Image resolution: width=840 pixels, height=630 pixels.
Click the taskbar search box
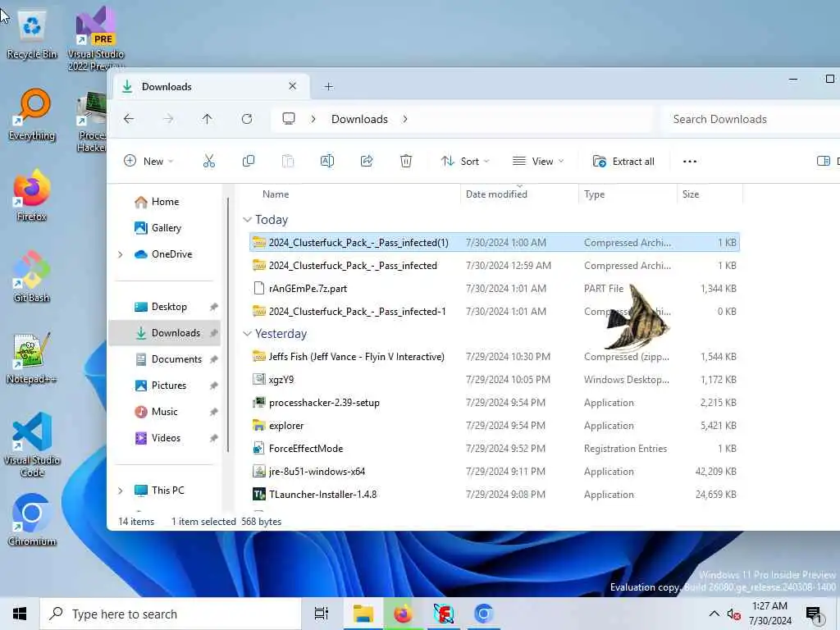[x=171, y=614]
